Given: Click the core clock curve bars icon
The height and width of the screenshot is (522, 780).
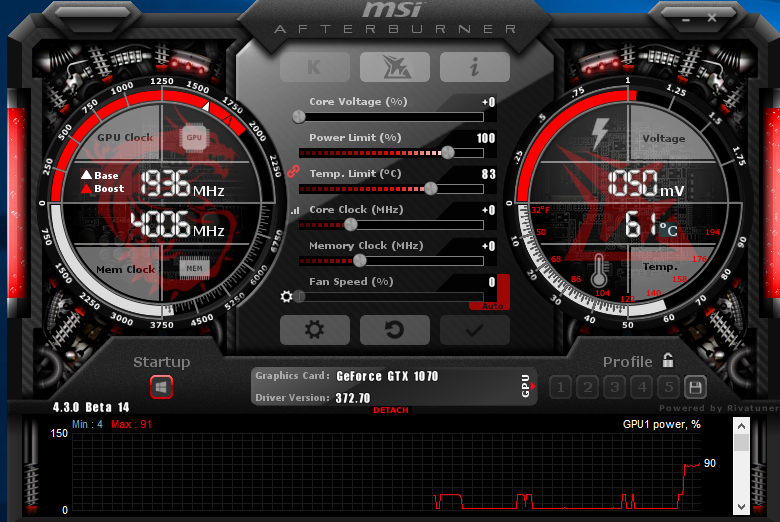Looking at the screenshot, I should click(x=295, y=210).
